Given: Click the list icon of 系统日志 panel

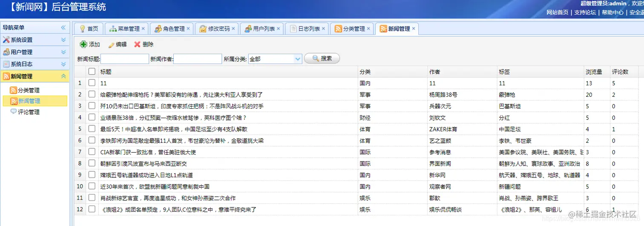Looking at the screenshot, I should pyautogui.click(x=6, y=64).
